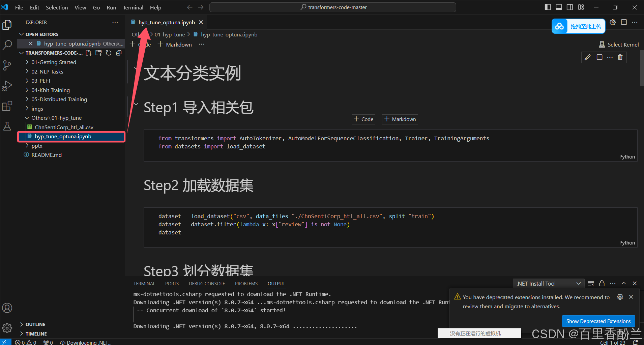Open ChnSentiCorp_htl_all.csv file
This screenshot has height=345, width=644.
64,127
